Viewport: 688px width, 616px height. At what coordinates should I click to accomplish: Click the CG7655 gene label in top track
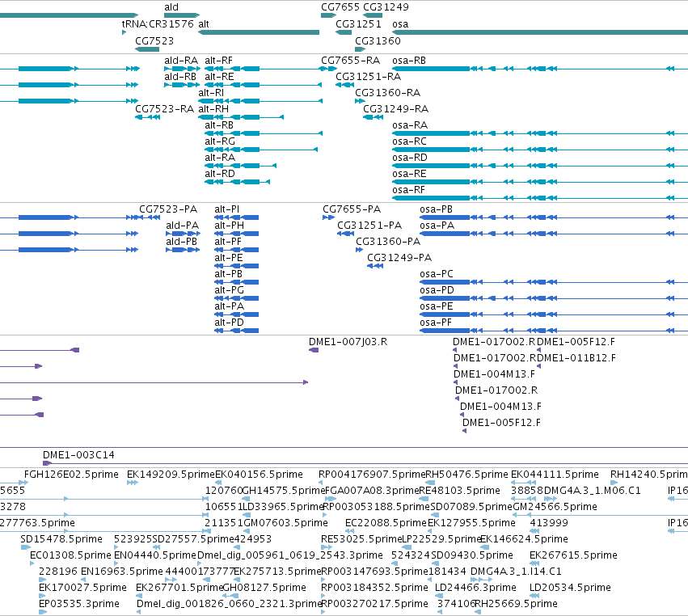[340, 7]
